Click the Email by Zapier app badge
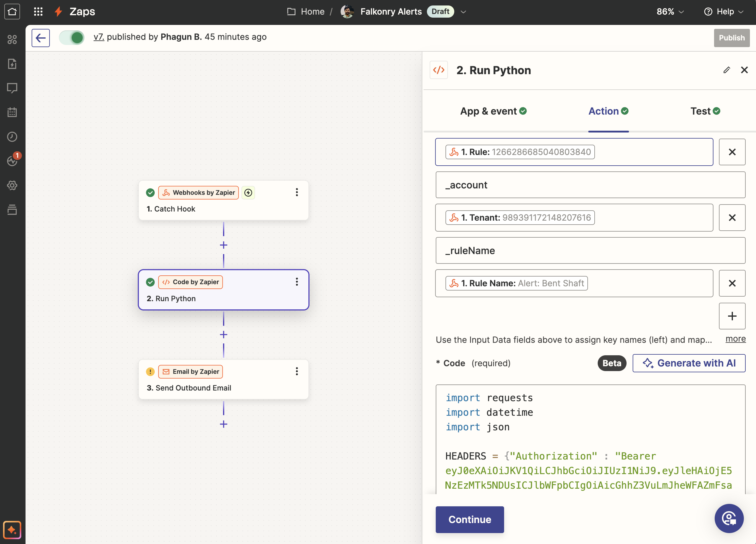The image size is (756, 544). pos(190,371)
